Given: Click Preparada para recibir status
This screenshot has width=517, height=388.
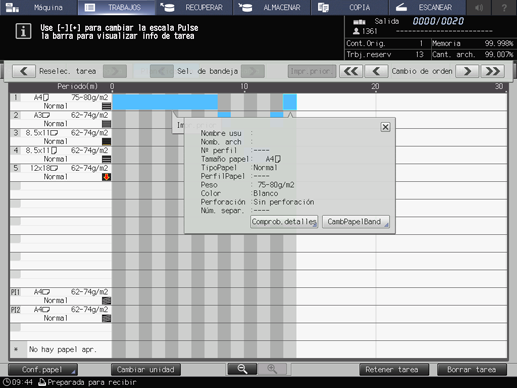Looking at the screenshot, I should click(x=92, y=382).
